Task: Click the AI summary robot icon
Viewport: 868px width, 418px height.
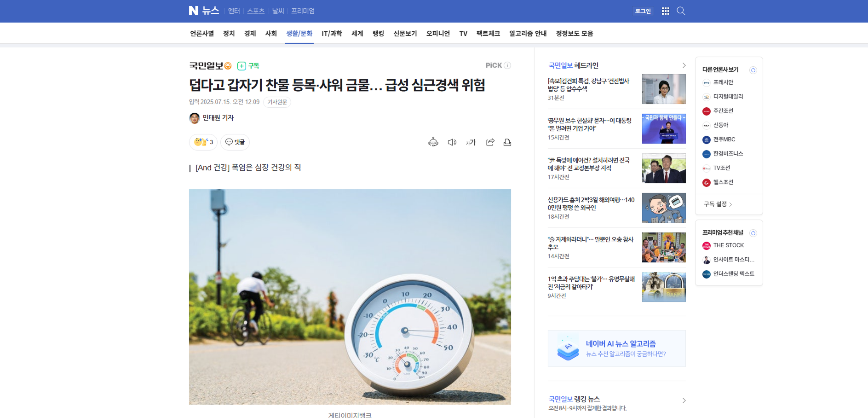Action: (433, 142)
